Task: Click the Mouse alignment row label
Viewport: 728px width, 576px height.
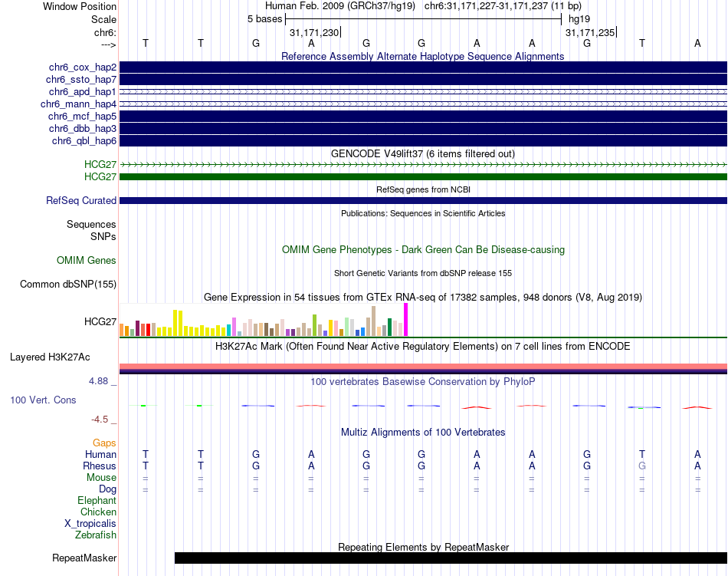Action: click(x=102, y=478)
